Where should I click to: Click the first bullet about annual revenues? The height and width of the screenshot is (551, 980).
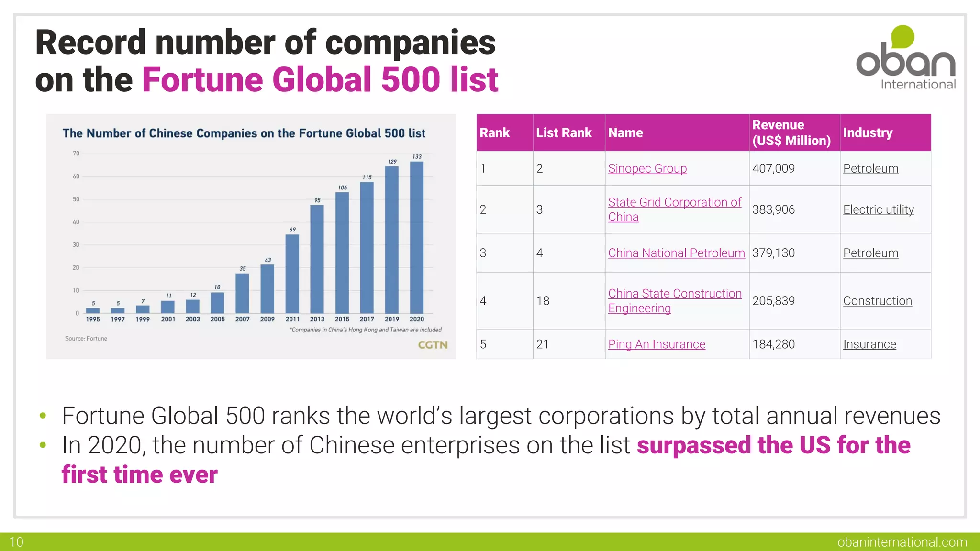501,416
